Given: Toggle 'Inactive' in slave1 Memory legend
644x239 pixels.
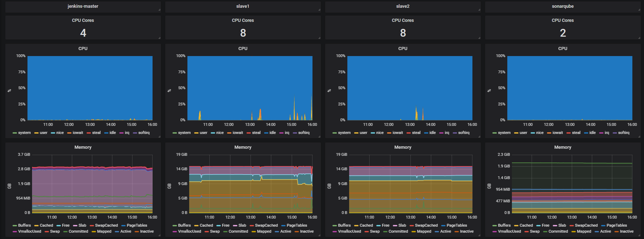Looking at the screenshot, I should 307,232.
